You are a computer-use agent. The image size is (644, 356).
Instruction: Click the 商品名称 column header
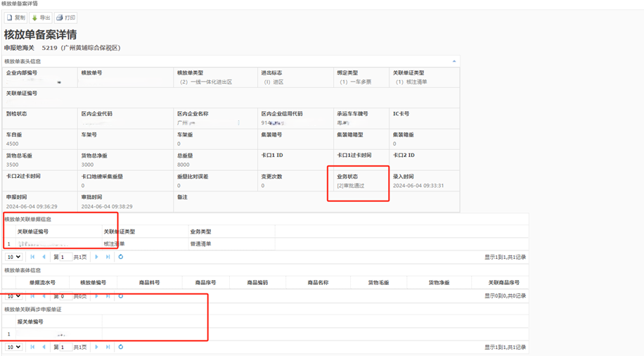318,282
